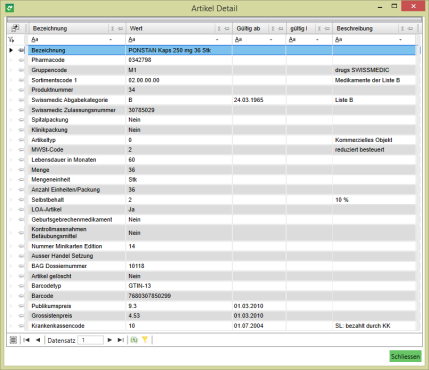The width and height of the screenshot is (429, 370).
Task: Open gültig bis filter dropdown arrow
Action: pos(317,40)
